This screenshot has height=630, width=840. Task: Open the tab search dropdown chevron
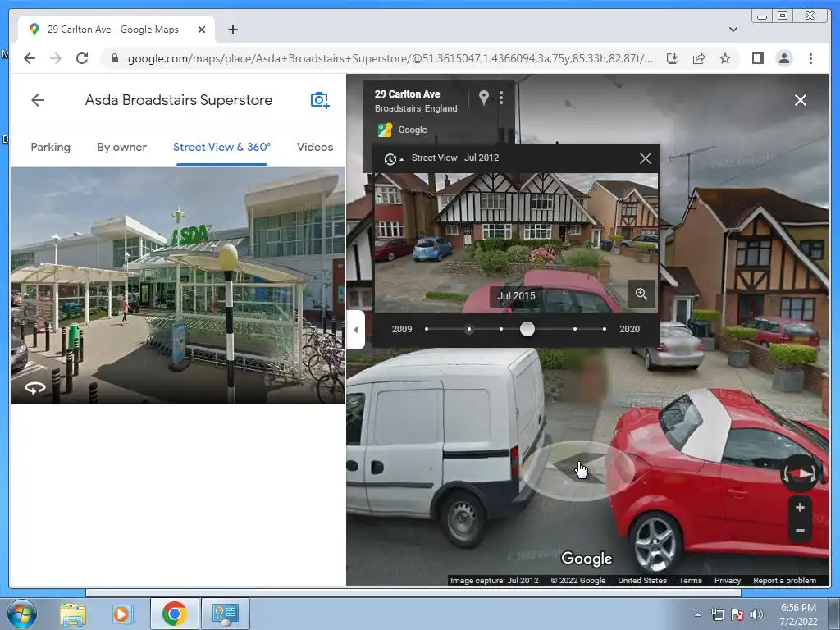(x=733, y=30)
